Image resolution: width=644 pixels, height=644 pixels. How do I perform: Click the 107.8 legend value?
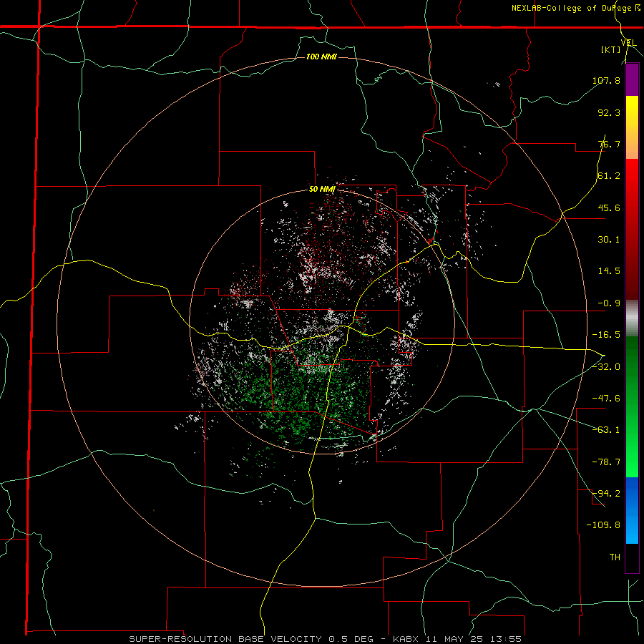tap(606, 80)
